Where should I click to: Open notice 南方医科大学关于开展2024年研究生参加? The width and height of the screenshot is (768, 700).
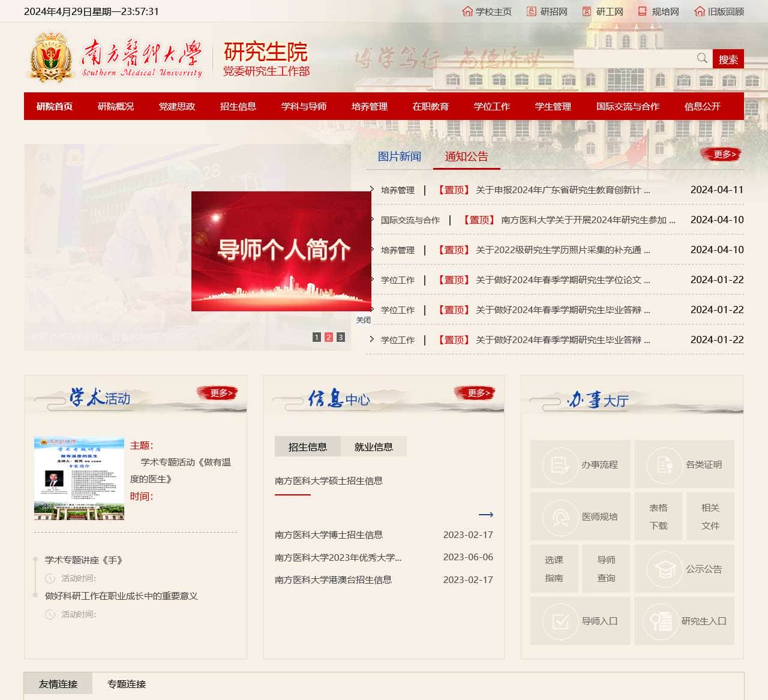pyautogui.click(x=588, y=220)
